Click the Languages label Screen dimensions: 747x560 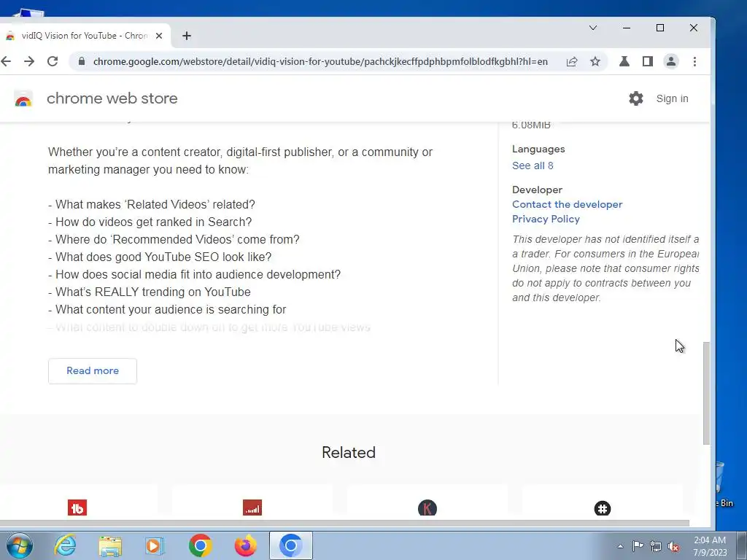point(538,149)
